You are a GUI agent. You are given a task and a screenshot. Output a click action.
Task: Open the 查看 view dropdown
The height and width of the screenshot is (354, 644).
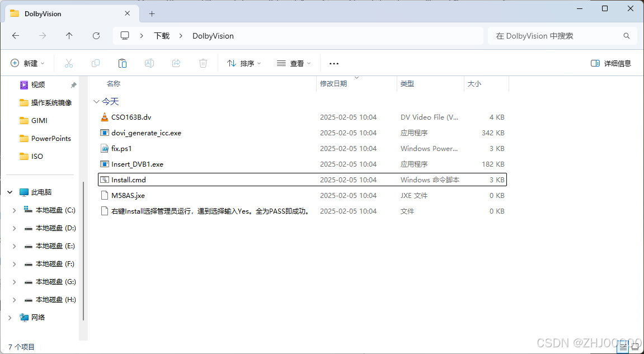[x=294, y=63]
